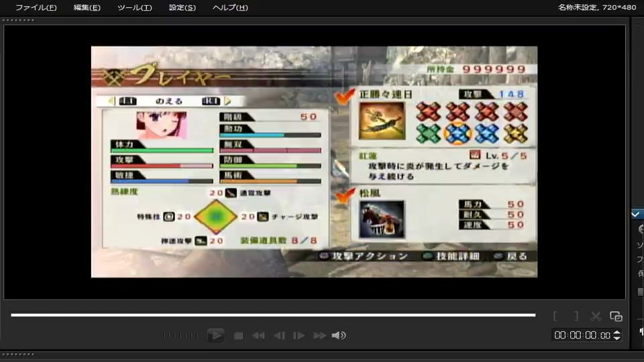Click the Stop button
The width and height of the screenshot is (644, 362).
click(x=238, y=336)
